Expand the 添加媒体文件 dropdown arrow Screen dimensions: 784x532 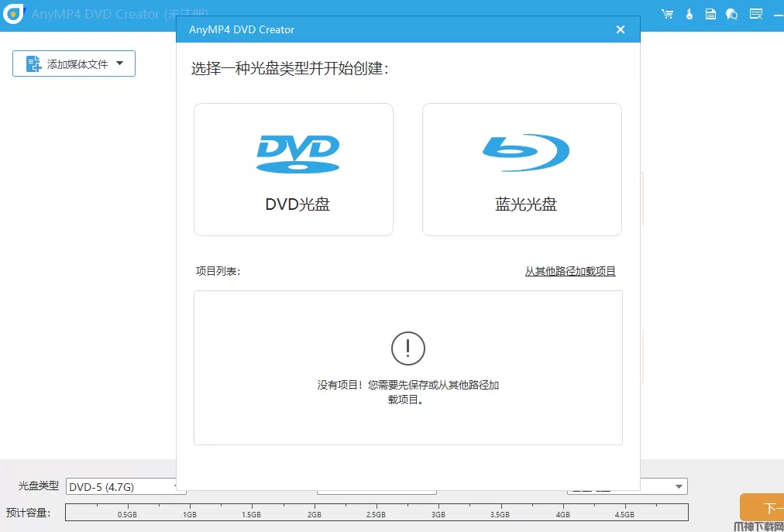click(x=120, y=63)
